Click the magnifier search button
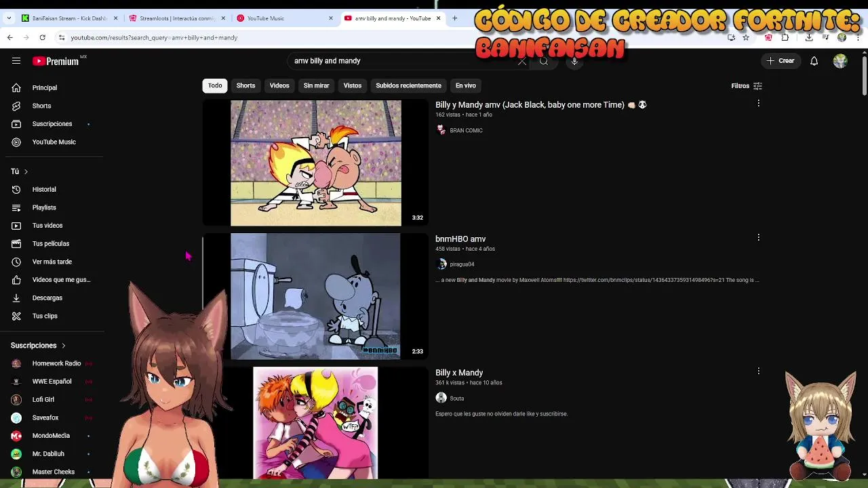 [544, 61]
